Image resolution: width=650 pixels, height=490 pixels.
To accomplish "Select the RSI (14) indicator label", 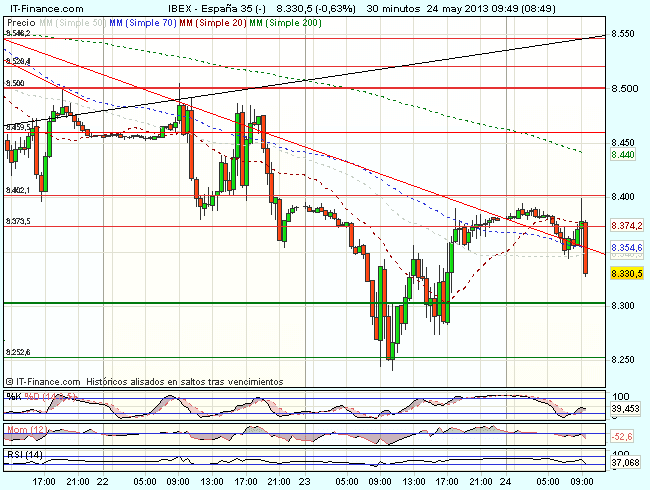I will [21, 455].
